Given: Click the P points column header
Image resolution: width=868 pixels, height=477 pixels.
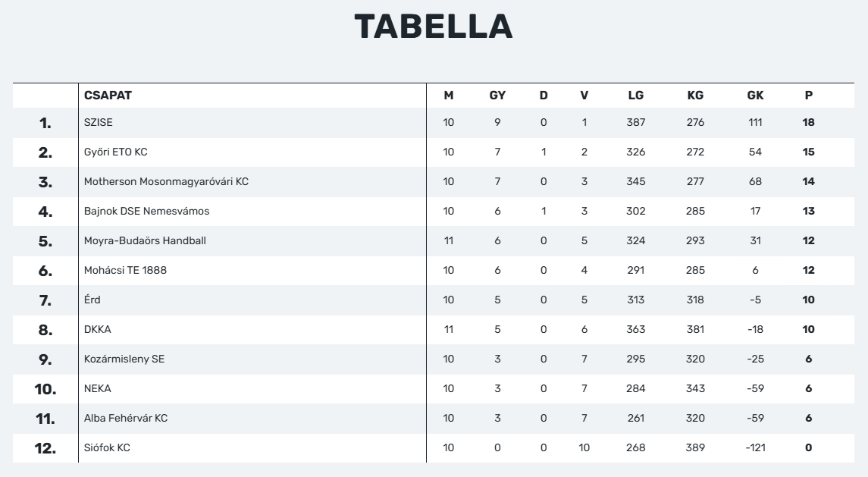Looking at the screenshot, I should [809, 96].
